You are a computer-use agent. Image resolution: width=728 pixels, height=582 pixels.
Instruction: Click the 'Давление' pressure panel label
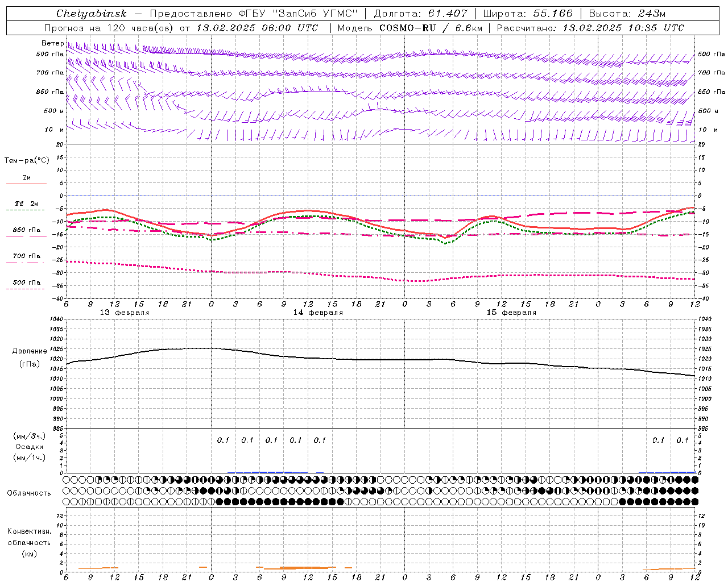[30, 351]
